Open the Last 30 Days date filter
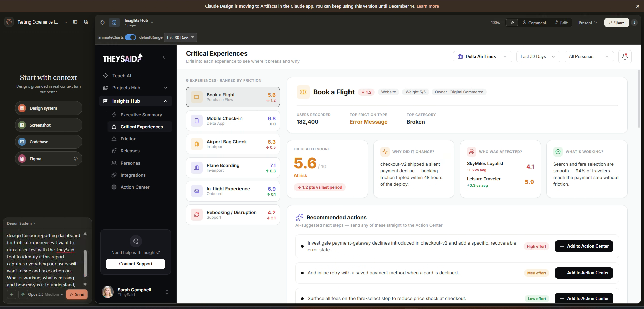Image resolution: width=644 pixels, height=309 pixels. click(538, 57)
